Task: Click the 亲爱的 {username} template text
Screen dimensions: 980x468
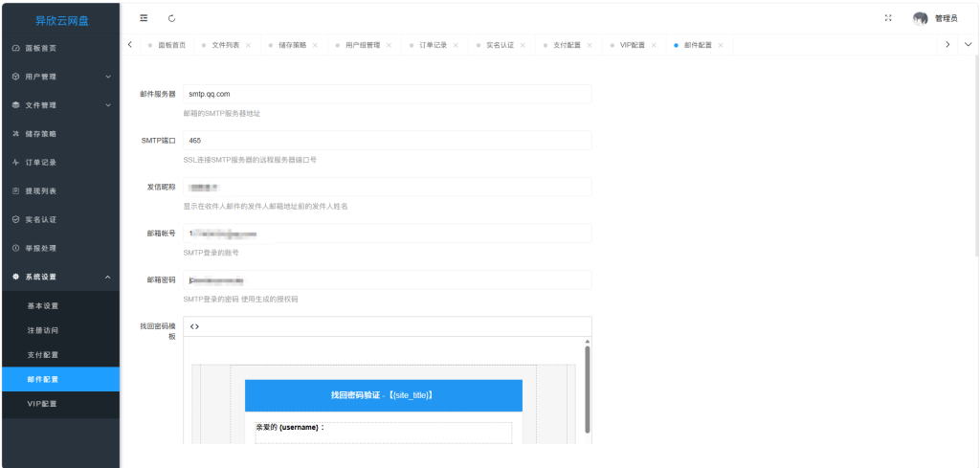Action: point(290,428)
